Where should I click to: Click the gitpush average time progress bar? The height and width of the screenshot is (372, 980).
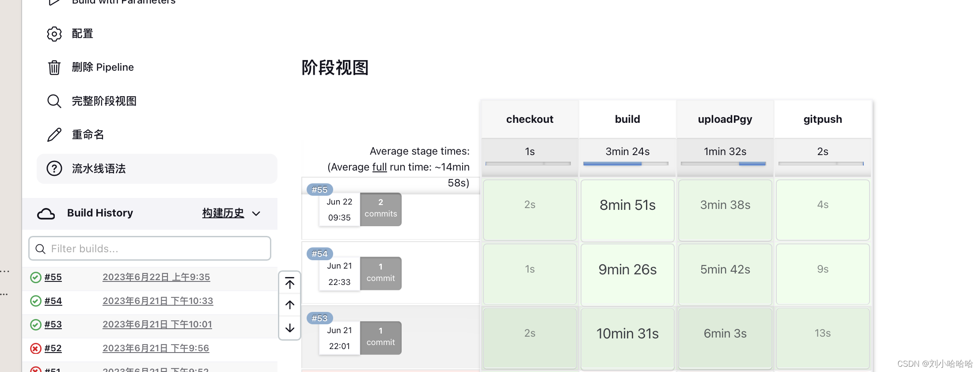pyautogui.click(x=821, y=163)
